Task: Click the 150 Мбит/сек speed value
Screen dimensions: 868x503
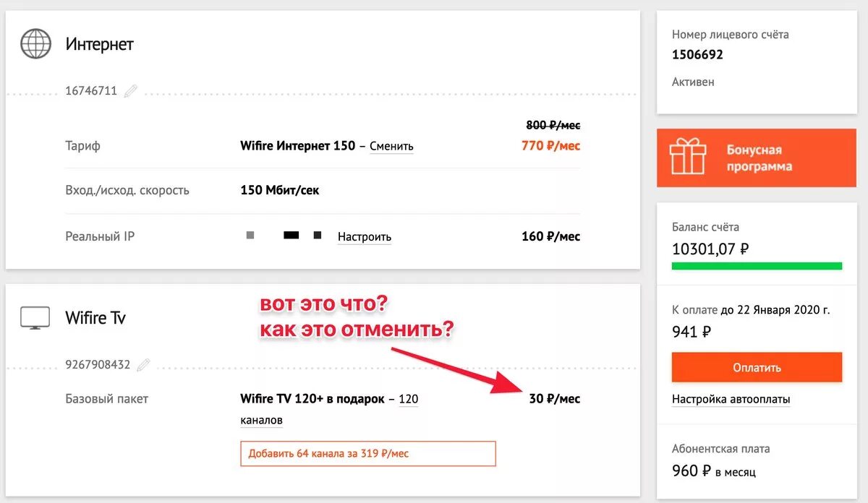Action: pyautogui.click(x=279, y=191)
